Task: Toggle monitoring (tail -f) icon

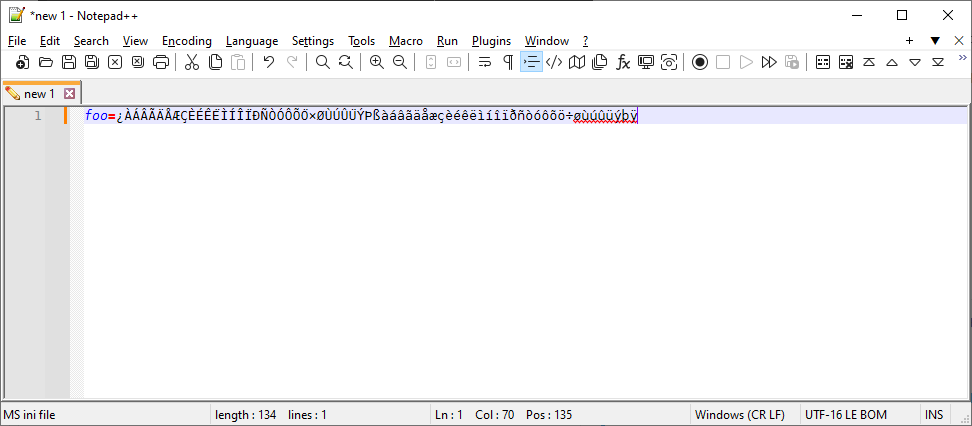Action: (669, 62)
